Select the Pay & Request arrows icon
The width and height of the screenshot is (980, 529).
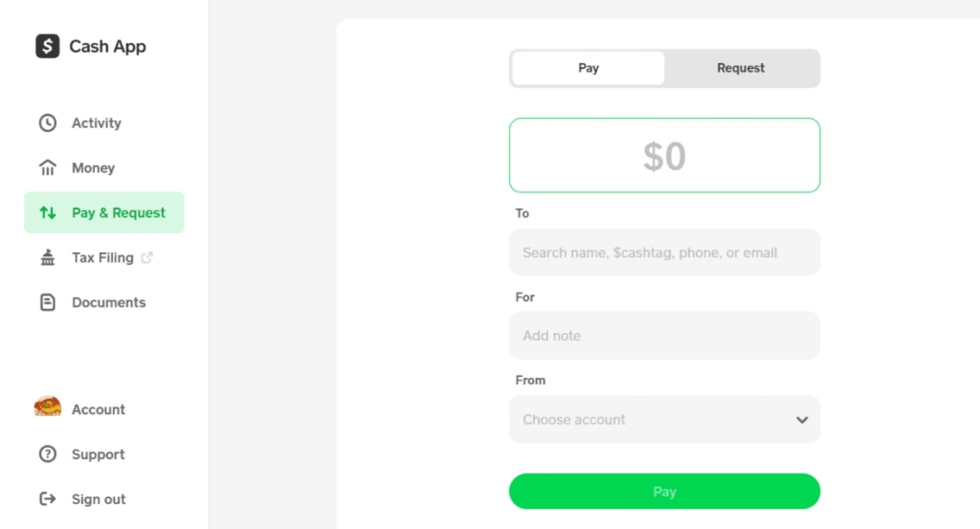[x=47, y=212]
